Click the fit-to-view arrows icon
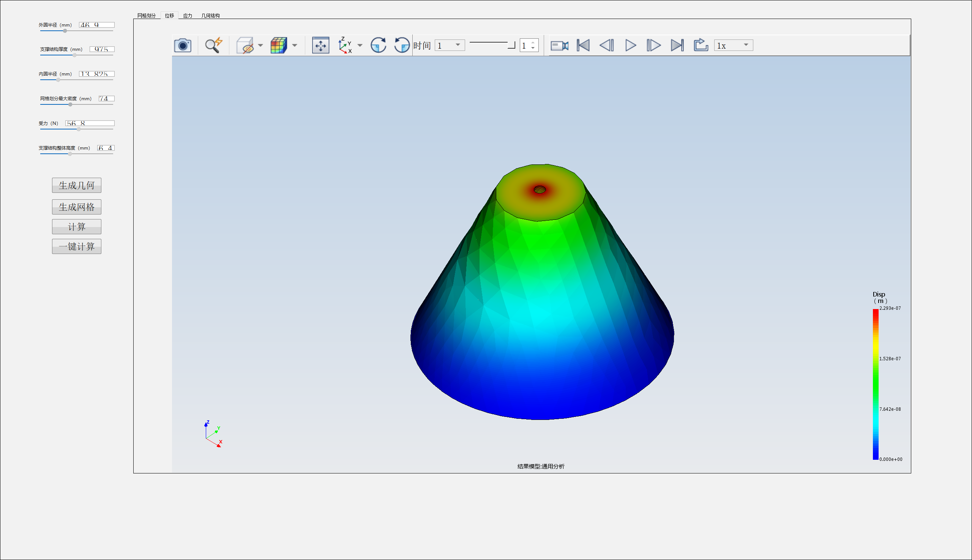 (x=320, y=46)
